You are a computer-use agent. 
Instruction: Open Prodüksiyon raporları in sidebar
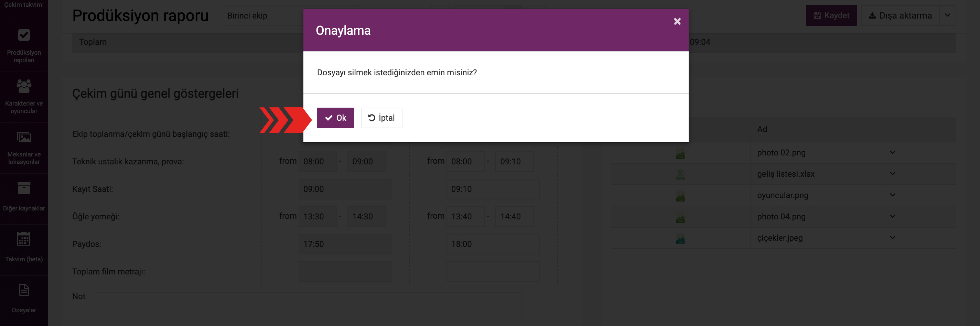point(24,46)
